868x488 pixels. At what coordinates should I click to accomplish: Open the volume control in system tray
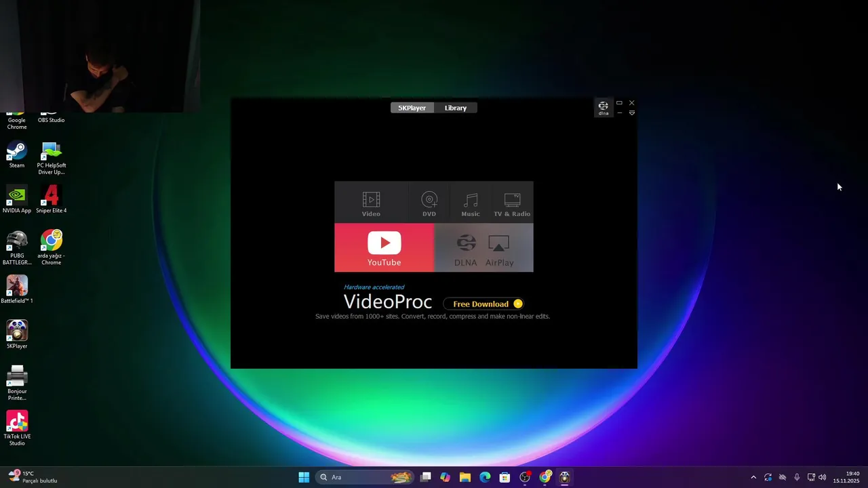point(822,477)
